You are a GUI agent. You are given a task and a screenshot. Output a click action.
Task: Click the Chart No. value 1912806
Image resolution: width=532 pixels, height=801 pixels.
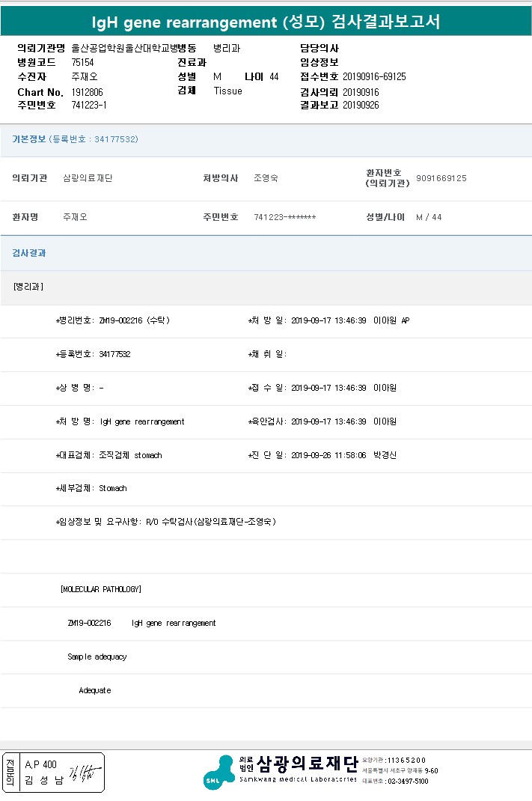point(87,91)
